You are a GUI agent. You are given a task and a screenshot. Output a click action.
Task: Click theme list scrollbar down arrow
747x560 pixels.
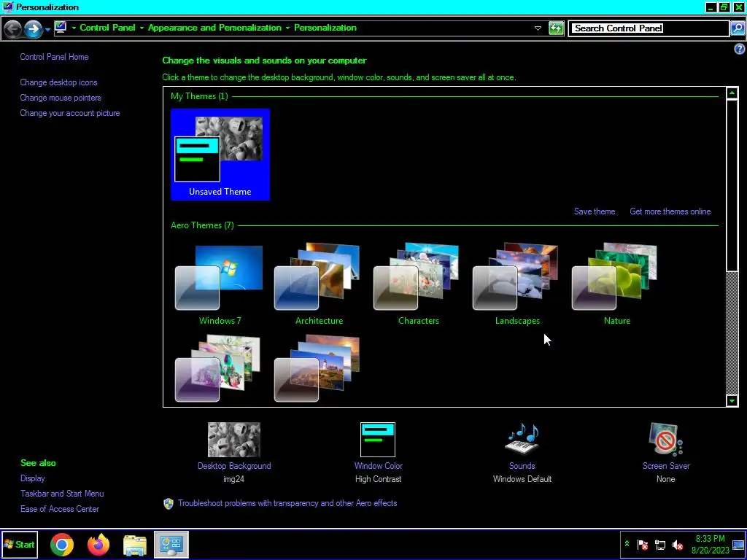click(732, 401)
